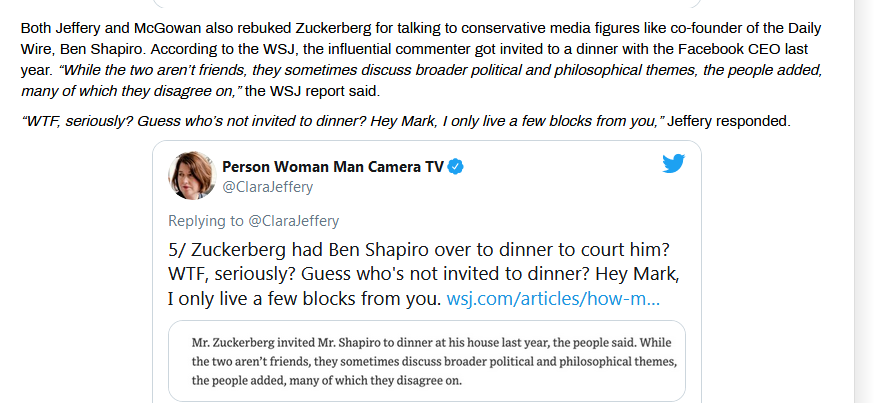Click the words Ben Shapiro in the article
This screenshot has width=876, height=403.
pyautogui.click(x=102, y=49)
